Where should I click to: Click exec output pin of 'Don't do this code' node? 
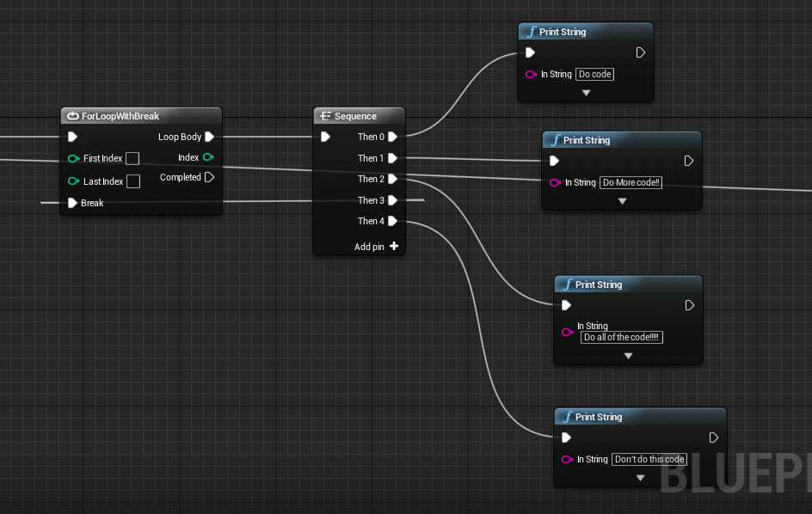coord(714,438)
